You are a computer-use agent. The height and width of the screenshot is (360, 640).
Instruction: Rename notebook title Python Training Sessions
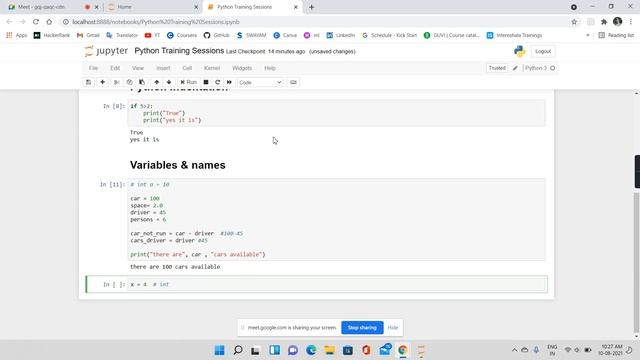coord(179,51)
